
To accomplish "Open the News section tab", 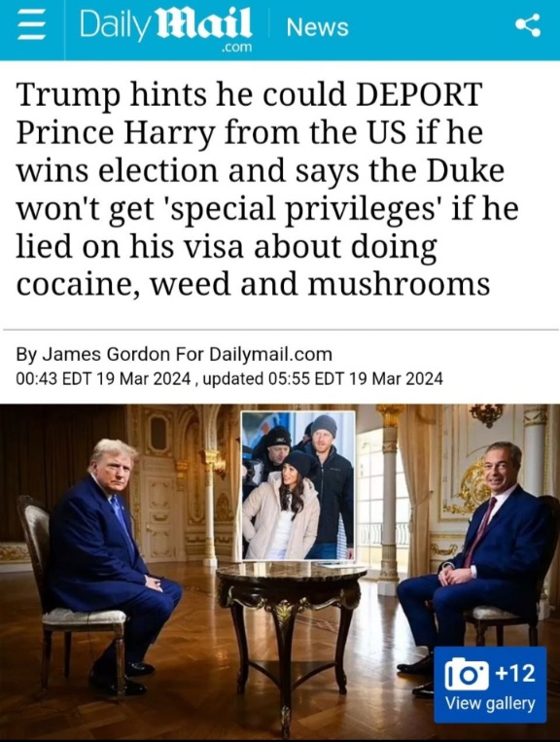I will click(x=317, y=27).
